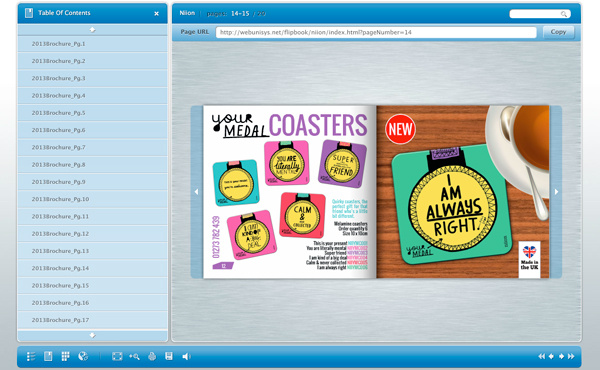Click the Niion title text
Screen dimensions: 600x370
coord(187,13)
